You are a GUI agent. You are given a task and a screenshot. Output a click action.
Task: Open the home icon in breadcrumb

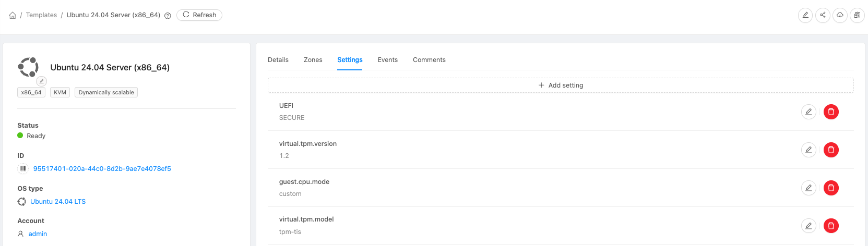(x=13, y=15)
